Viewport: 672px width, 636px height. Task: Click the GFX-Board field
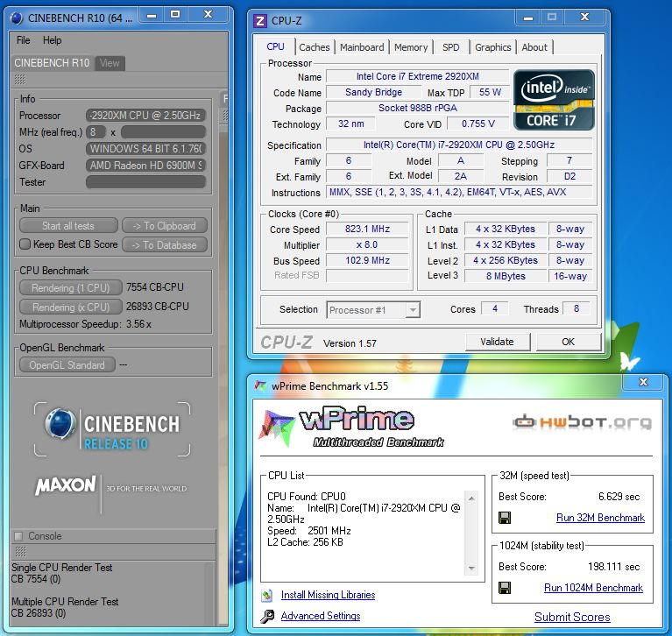(145, 166)
